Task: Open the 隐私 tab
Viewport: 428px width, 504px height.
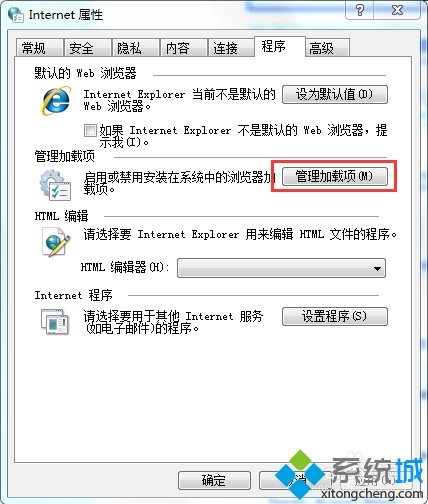Action: pyautogui.click(x=135, y=48)
